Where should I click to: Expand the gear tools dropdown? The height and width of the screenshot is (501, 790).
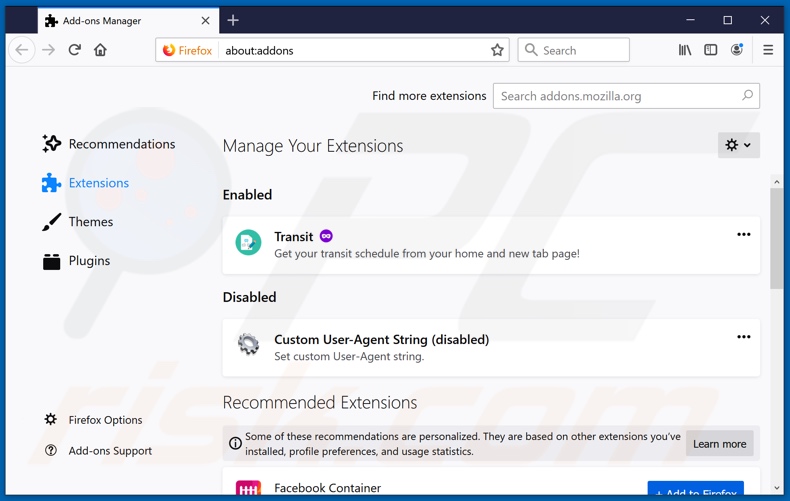coord(738,145)
